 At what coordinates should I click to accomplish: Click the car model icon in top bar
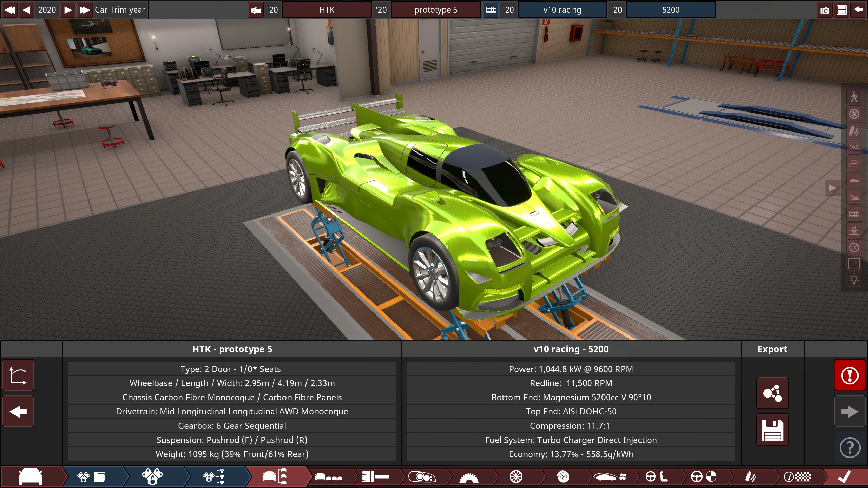tap(256, 10)
